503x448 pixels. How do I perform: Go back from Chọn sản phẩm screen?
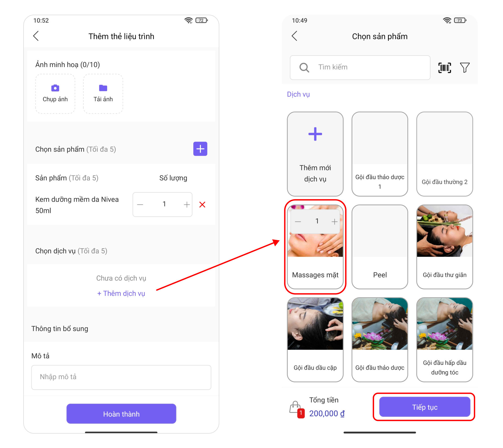click(x=294, y=36)
